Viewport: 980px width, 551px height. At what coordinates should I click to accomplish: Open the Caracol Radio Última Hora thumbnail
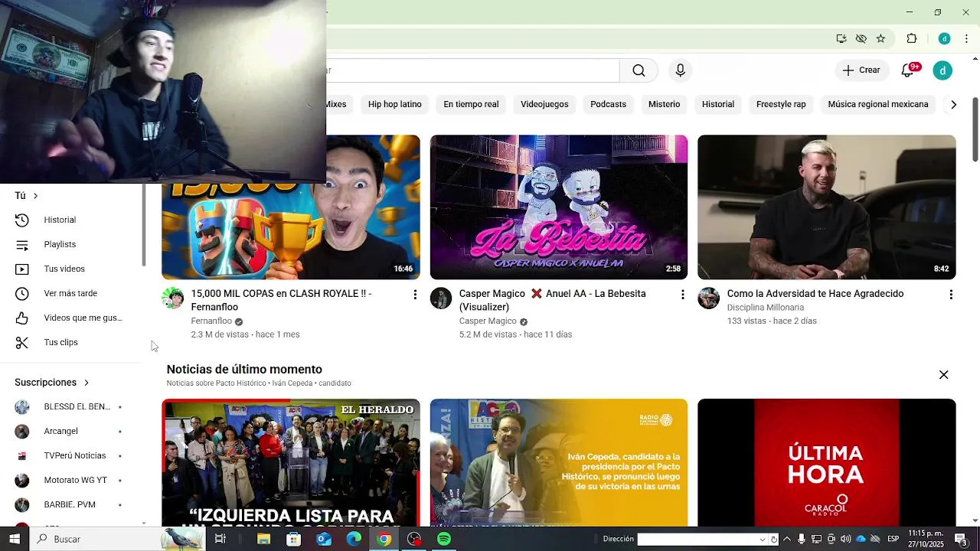point(827,462)
